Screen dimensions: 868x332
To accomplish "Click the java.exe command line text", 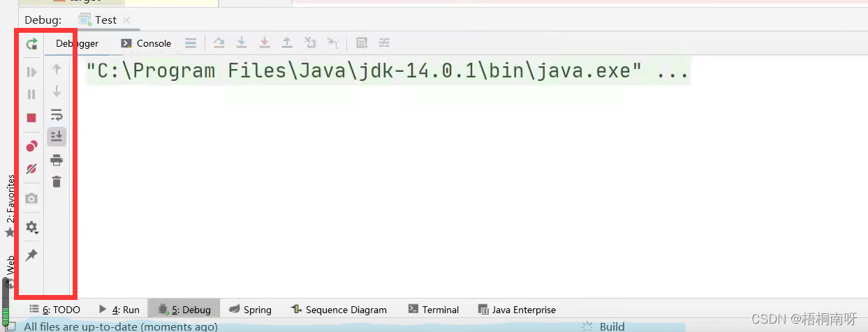I will 388,70.
